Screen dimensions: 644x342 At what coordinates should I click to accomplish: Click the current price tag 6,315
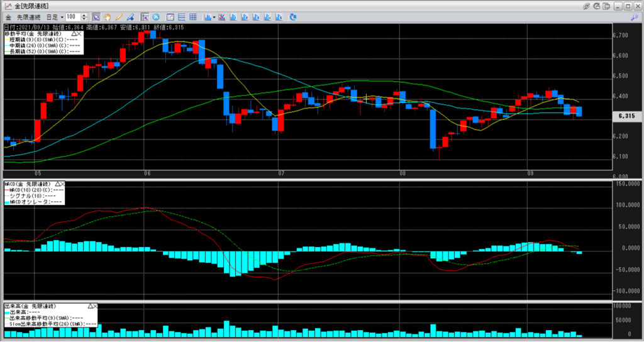coord(627,116)
